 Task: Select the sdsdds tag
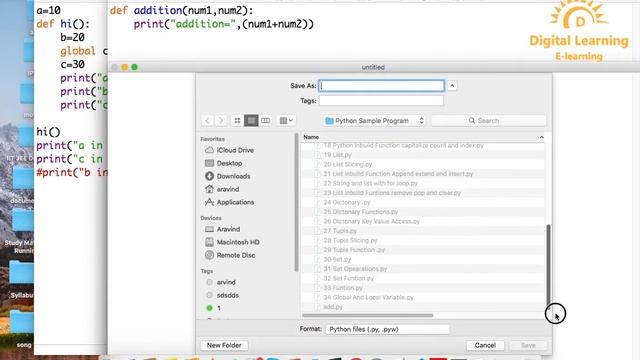pos(222,295)
